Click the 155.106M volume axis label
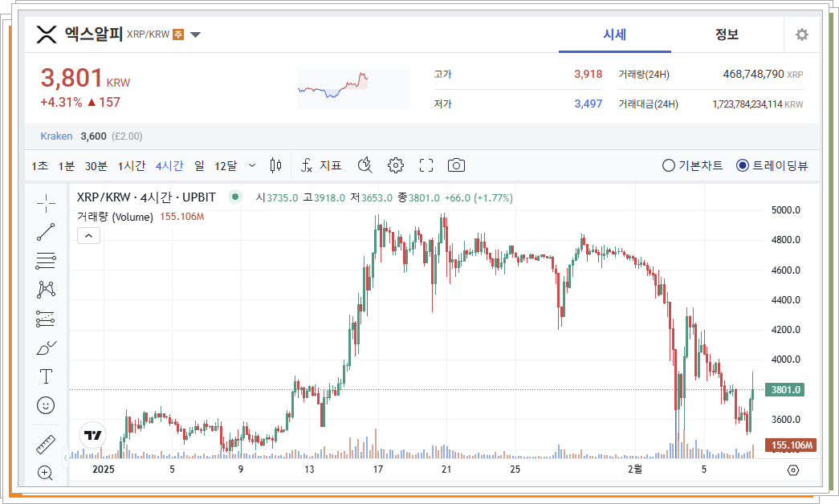 [x=791, y=445]
